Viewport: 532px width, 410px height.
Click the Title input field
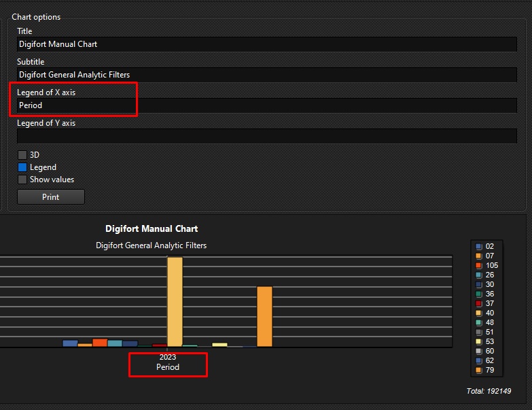tap(266, 44)
